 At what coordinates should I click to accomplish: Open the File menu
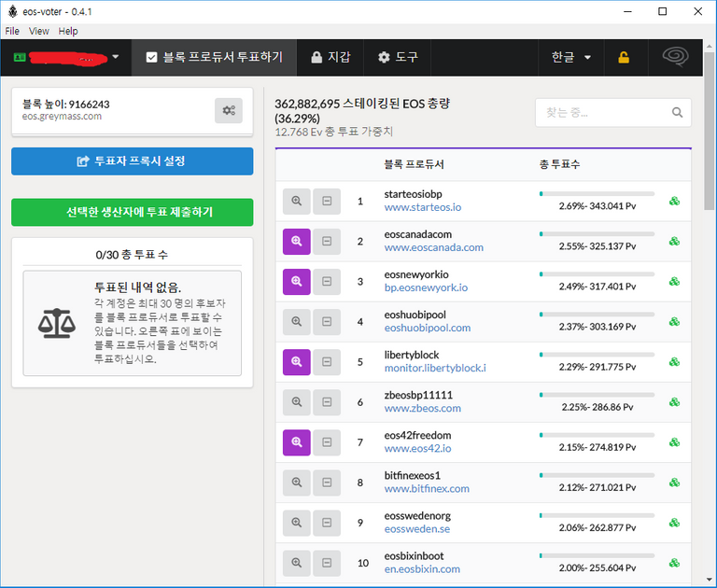12,31
